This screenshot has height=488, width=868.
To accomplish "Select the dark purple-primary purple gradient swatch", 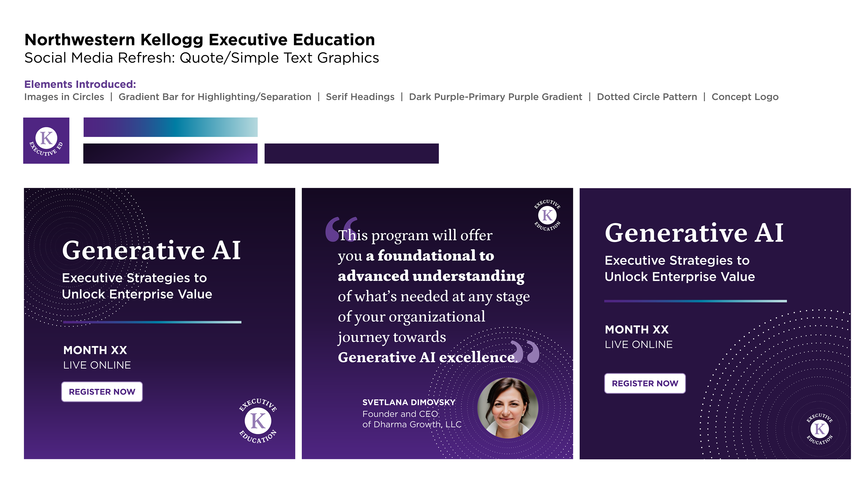I will coord(170,154).
